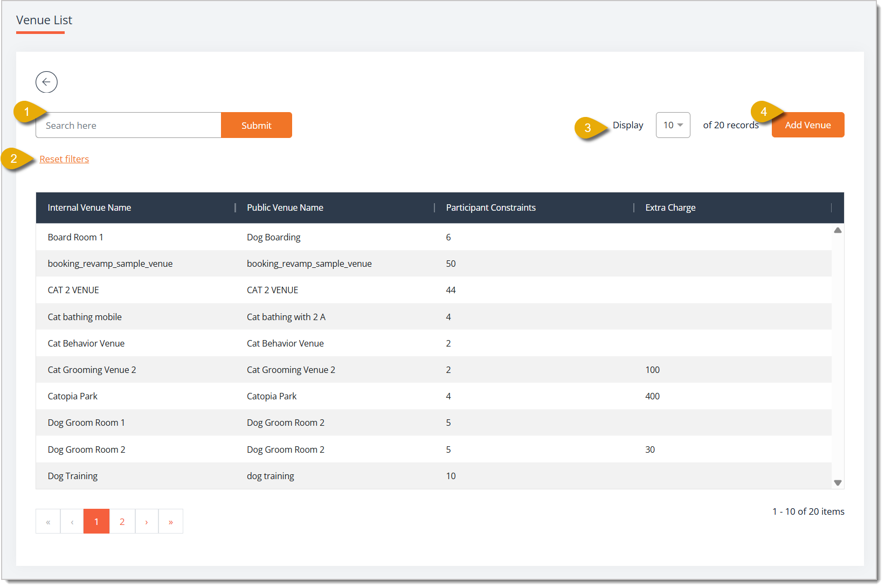The height and width of the screenshot is (588, 885).
Task: Submit the venue search
Action: 257,125
